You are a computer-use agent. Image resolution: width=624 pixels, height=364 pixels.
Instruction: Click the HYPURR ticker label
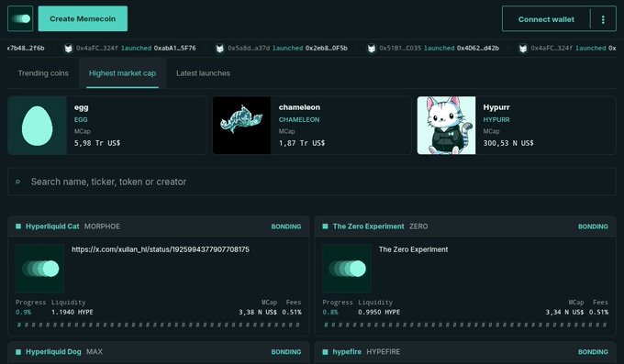[x=496, y=119]
